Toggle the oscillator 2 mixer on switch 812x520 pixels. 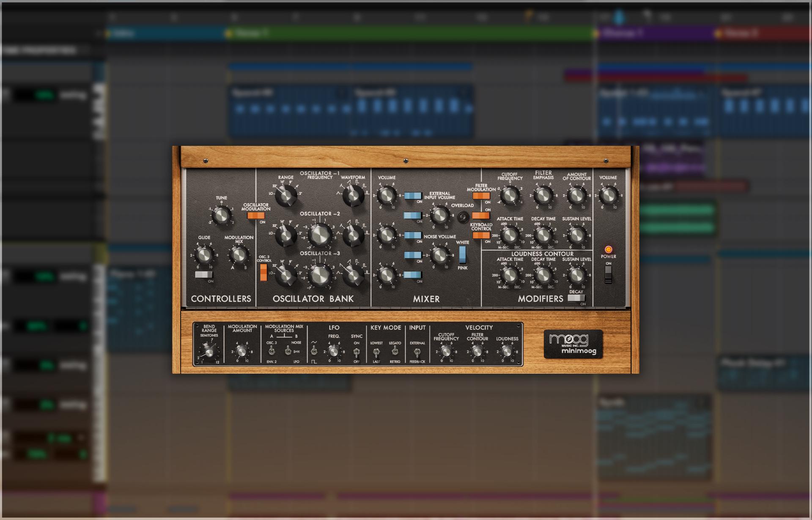point(413,235)
